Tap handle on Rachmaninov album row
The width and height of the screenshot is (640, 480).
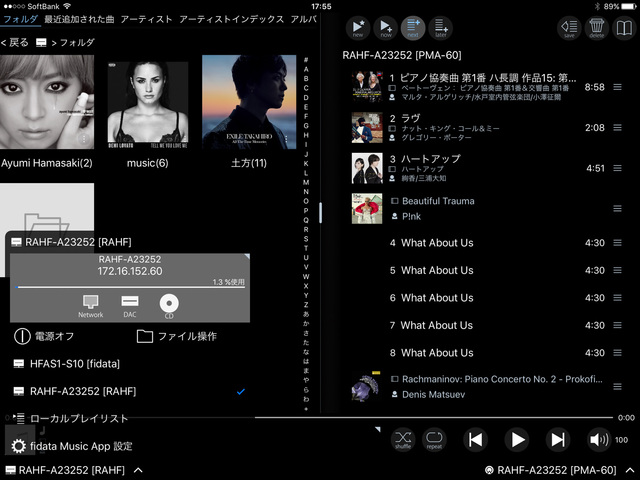(618, 386)
